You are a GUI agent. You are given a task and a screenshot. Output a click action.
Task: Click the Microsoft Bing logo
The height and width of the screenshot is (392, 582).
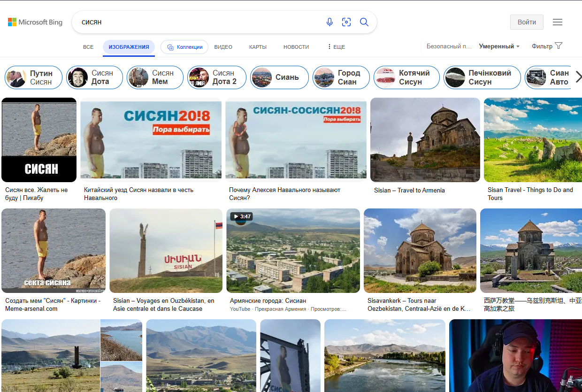pyautogui.click(x=35, y=22)
